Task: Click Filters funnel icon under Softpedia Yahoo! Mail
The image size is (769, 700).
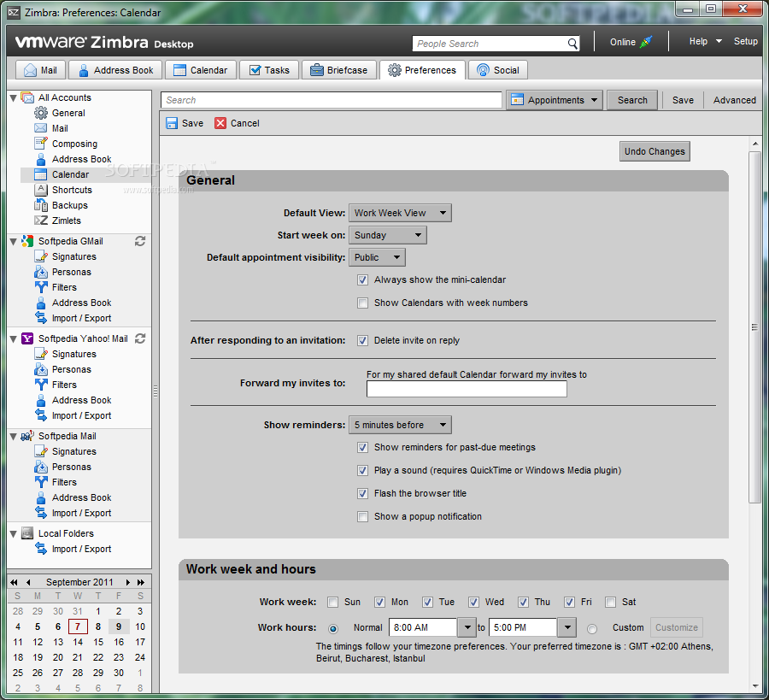Action: pos(41,385)
